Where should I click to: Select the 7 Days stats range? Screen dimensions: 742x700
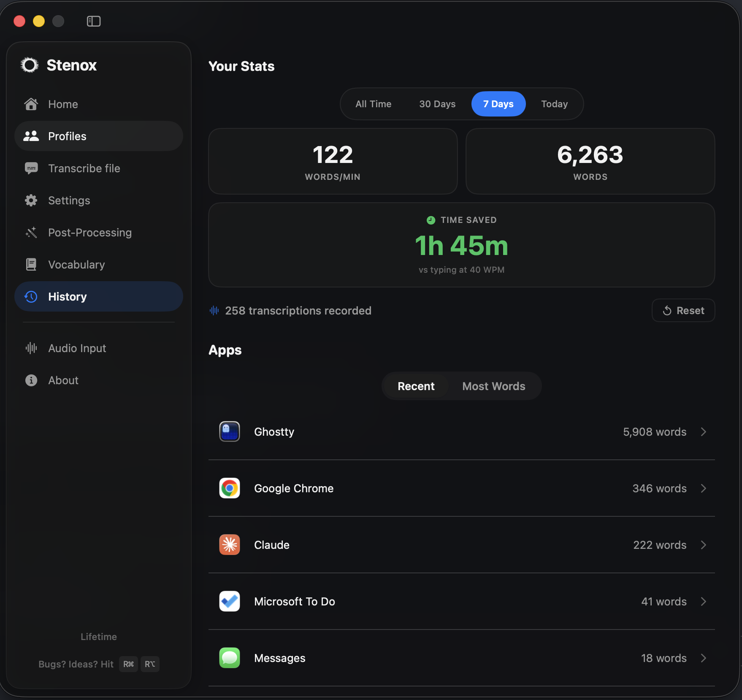pos(498,104)
